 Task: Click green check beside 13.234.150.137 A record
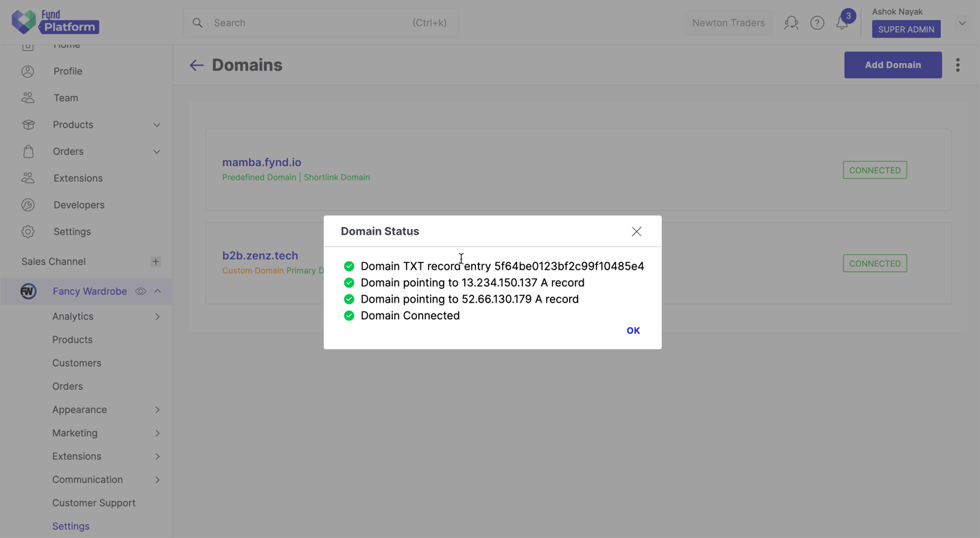click(x=349, y=283)
